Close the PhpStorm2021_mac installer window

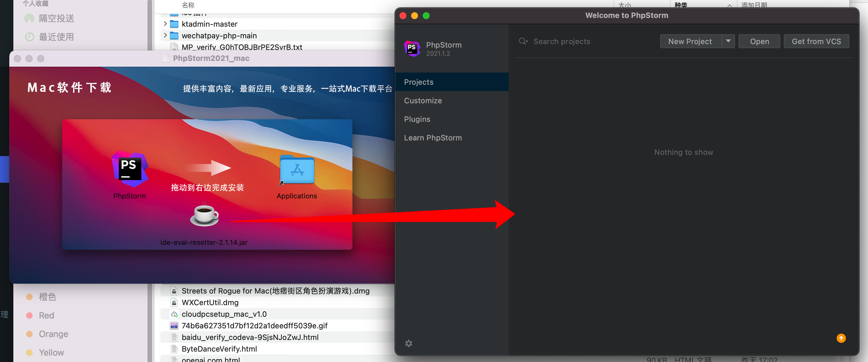[x=17, y=59]
